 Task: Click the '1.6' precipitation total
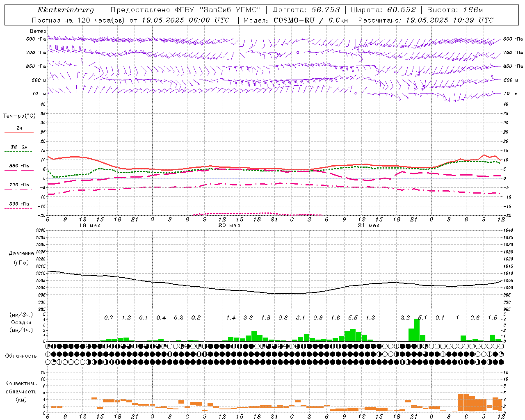tap(336, 318)
